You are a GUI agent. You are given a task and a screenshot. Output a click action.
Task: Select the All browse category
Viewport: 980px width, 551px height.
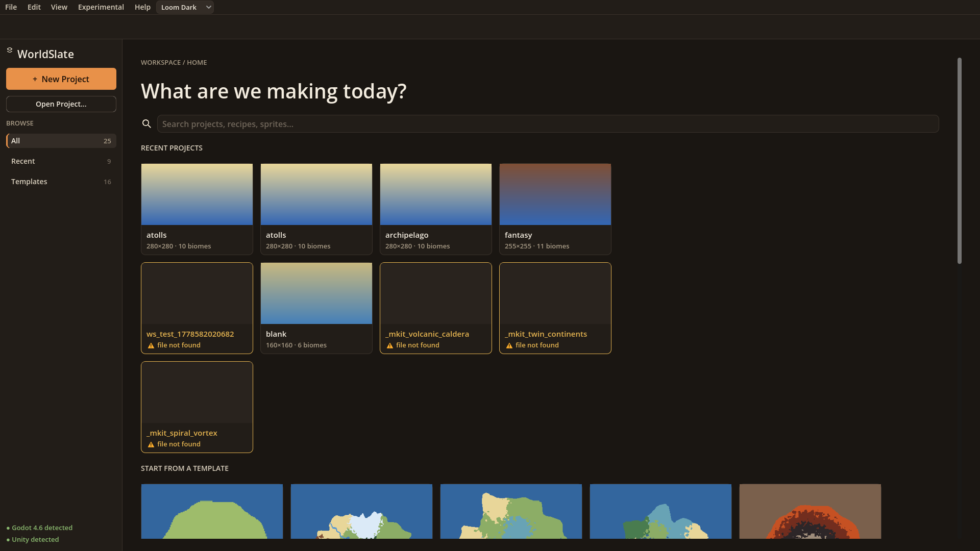(x=61, y=141)
